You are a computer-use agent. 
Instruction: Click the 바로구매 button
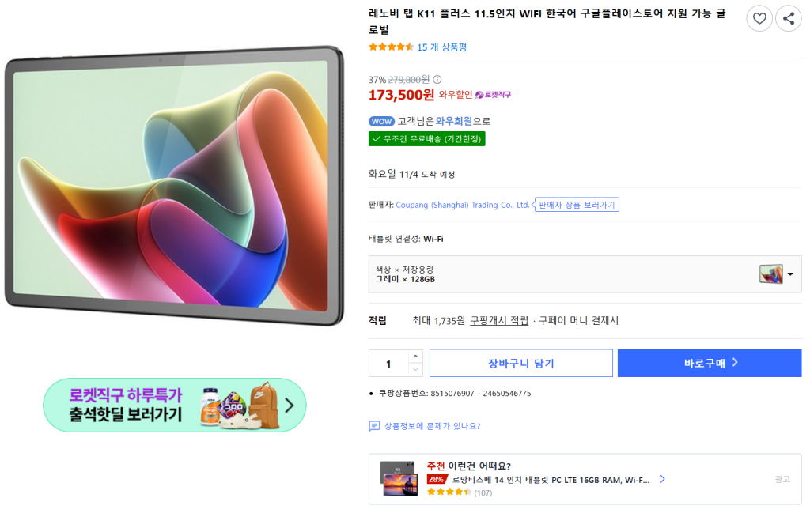(710, 364)
